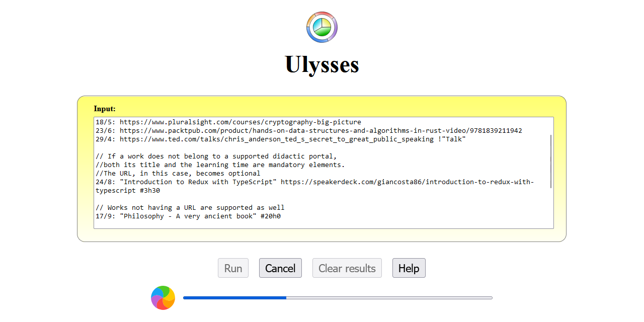This screenshot has height=322, width=644.
Task: Click the blue progress bar
Action: [x=234, y=298]
